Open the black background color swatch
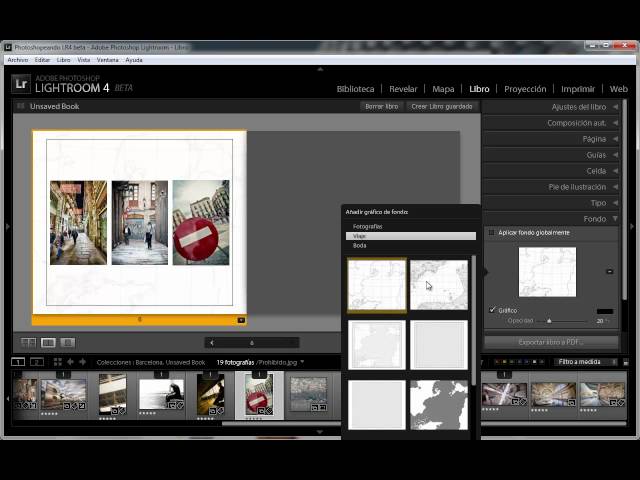The image size is (640, 480). click(605, 311)
